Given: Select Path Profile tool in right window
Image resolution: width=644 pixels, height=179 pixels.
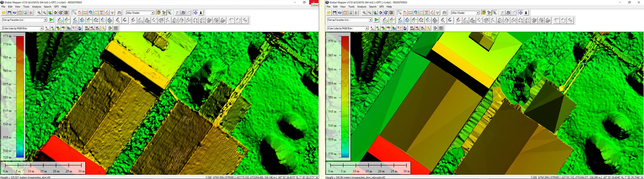Looking at the screenshot, I should click(421, 13).
